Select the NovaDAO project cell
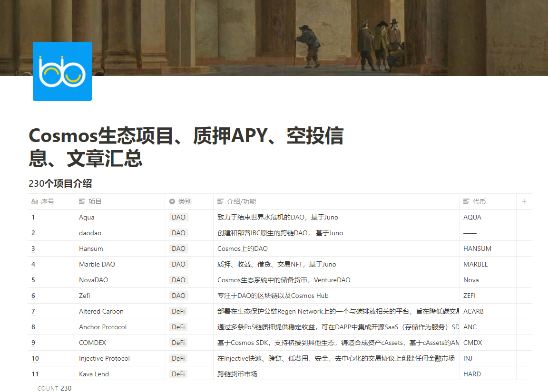548x392 pixels. (120, 280)
